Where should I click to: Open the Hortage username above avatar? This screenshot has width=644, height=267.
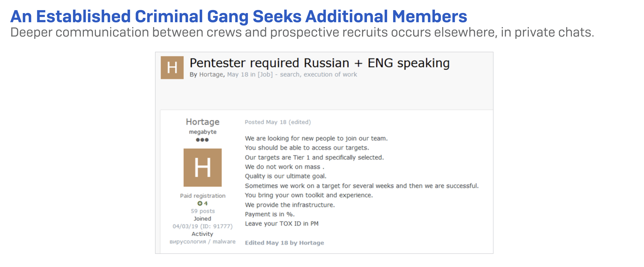[x=202, y=122]
